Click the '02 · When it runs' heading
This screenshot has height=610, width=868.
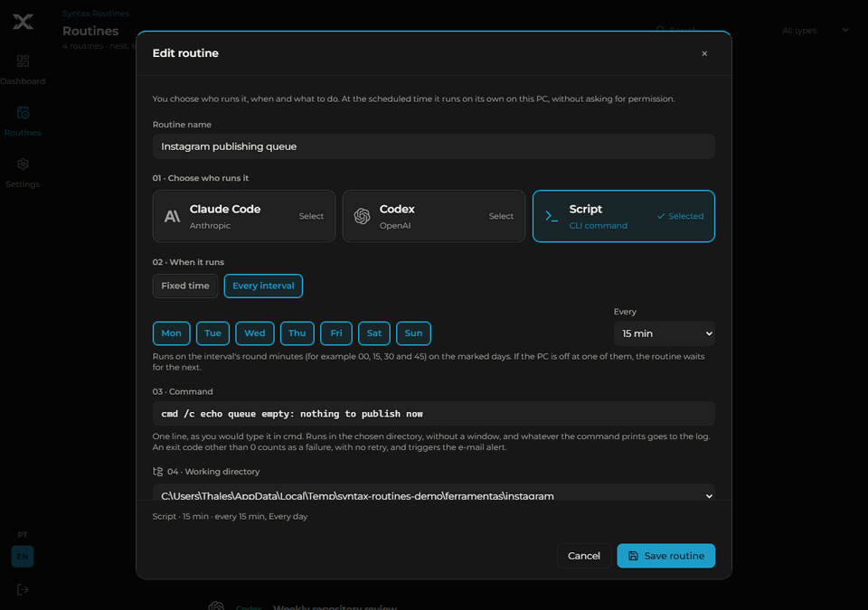coord(188,262)
